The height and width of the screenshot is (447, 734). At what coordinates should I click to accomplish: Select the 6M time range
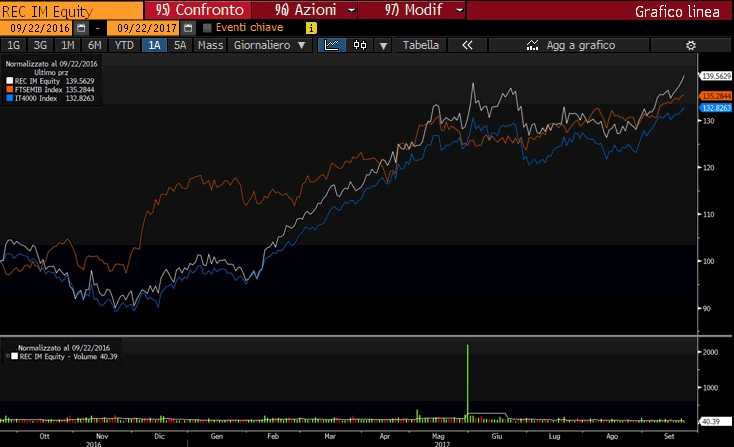pyautogui.click(x=95, y=45)
